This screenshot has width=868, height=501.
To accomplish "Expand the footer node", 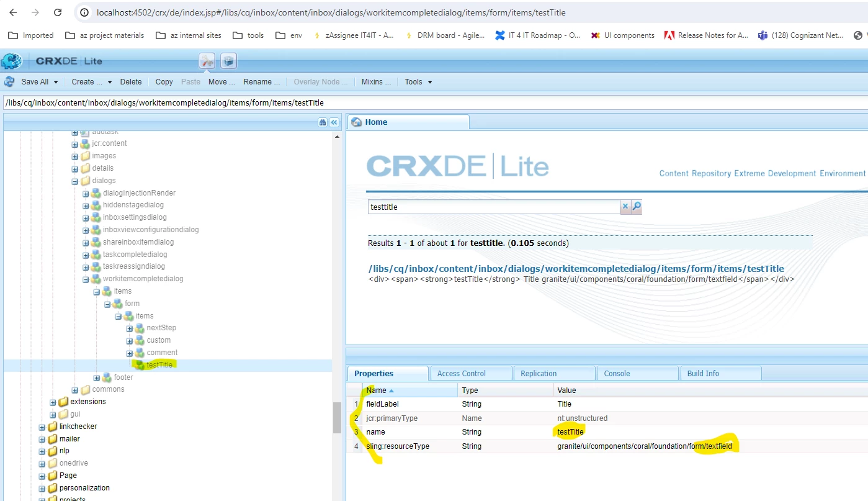I will tap(97, 378).
